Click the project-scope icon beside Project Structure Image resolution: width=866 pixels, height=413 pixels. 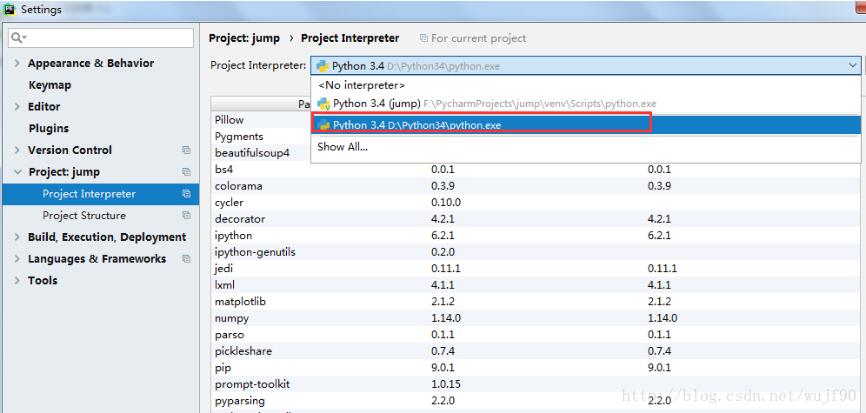tap(186, 215)
